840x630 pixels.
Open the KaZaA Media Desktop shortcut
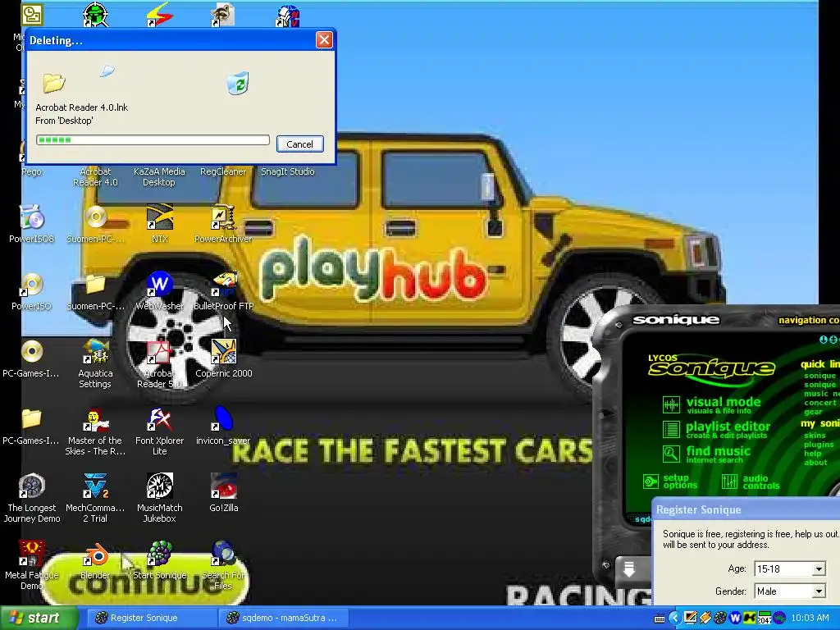click(159, 176)
